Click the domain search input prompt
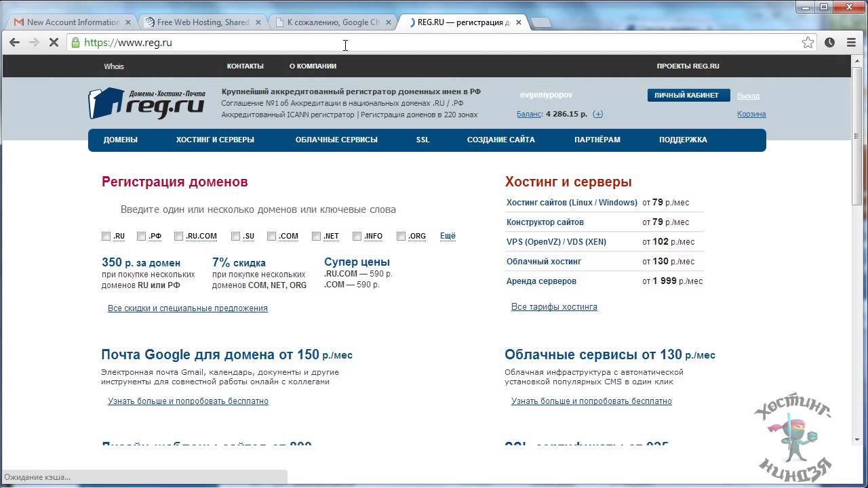The image size is (868, 488). coord(258,209)
